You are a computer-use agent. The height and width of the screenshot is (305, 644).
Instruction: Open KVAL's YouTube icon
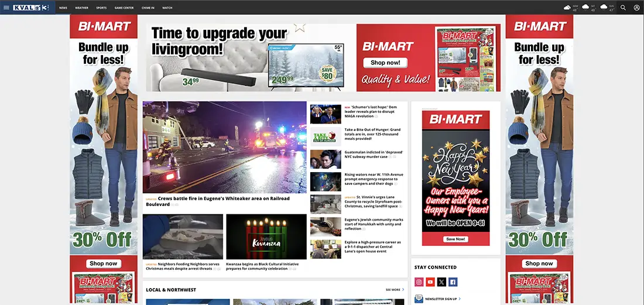tap(430, 282)
